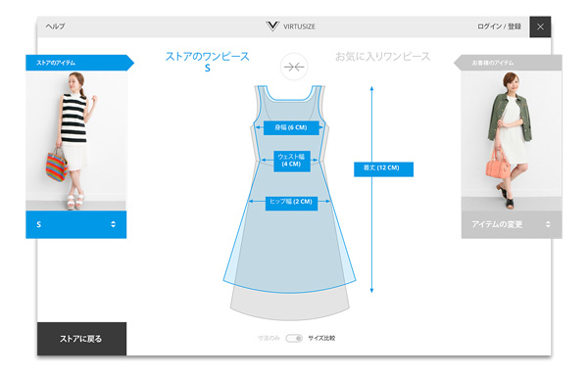This screenshot has height=376, width=588.
Task: Click the ヒップ幅 (2 CM) label
Action: click(x=291, y=203)
